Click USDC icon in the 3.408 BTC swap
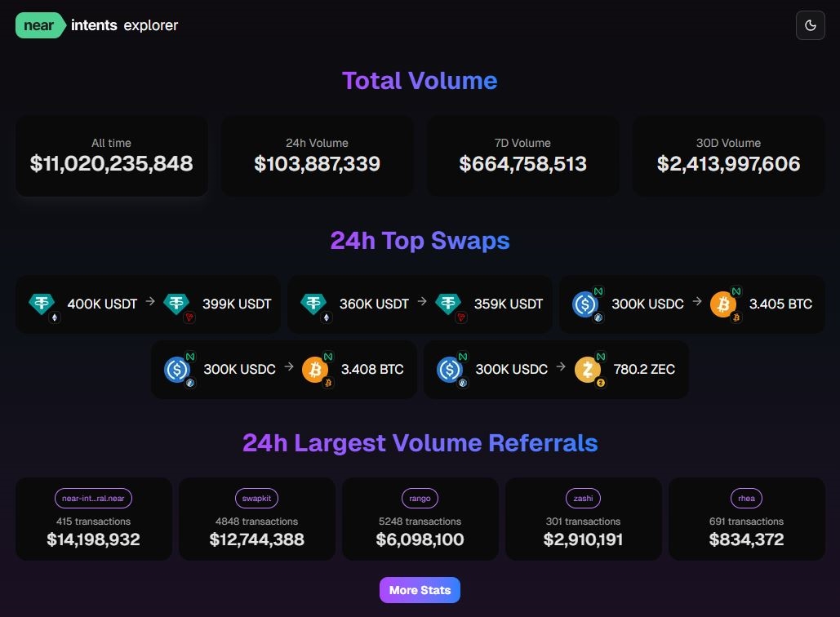This screenshot has height=617, width=840. click(178, 369)
